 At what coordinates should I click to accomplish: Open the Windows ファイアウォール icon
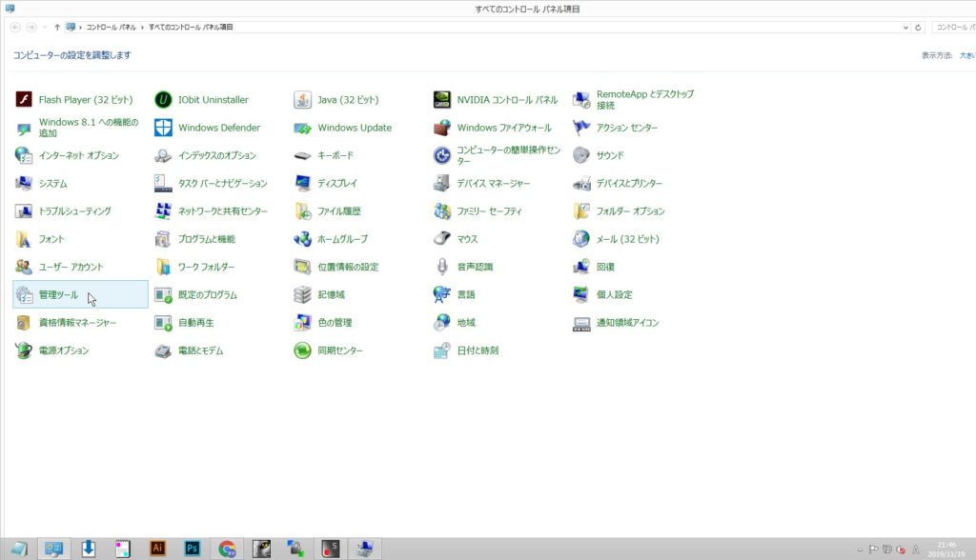pyautogui.click(x=442, y=128)
